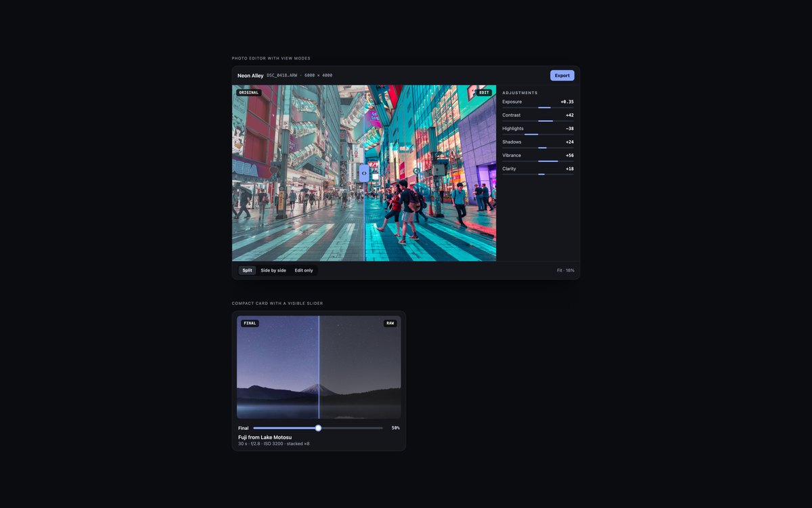Adjust the Vibrance slider

click(538, 161)
